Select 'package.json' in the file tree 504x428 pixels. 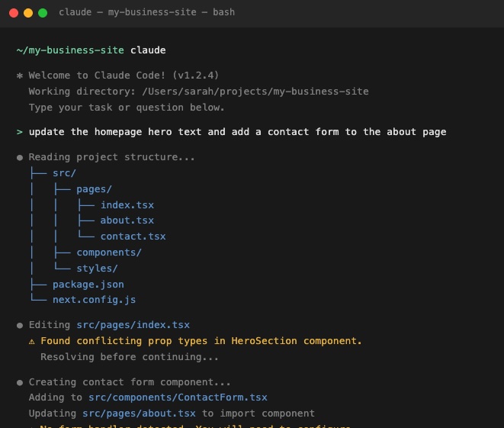(88, 285)
